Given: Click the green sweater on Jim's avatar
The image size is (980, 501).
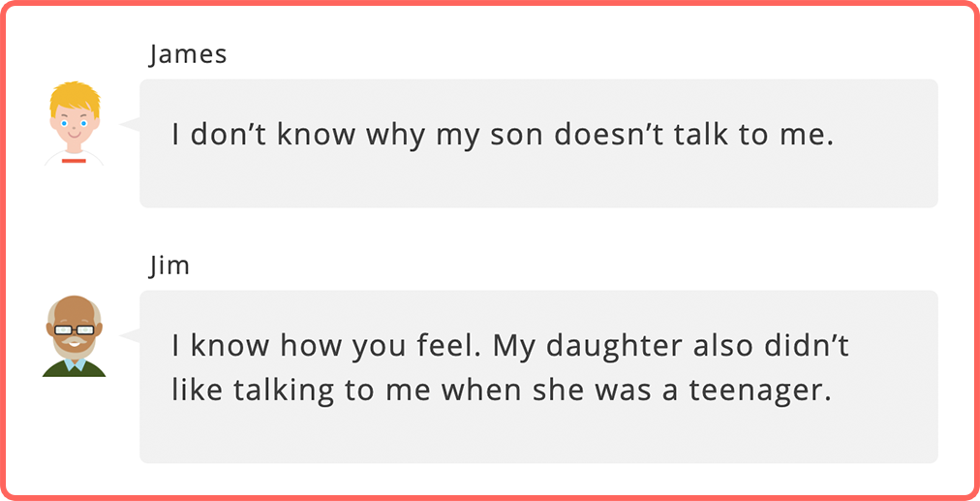Looking at the screenshot, I should click(x=75, y=368).
